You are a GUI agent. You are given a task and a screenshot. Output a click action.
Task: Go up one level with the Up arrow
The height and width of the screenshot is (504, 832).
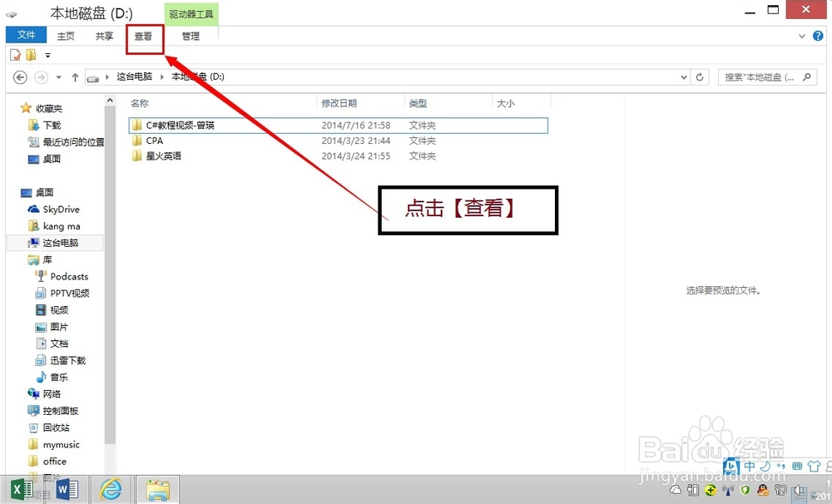76,77
